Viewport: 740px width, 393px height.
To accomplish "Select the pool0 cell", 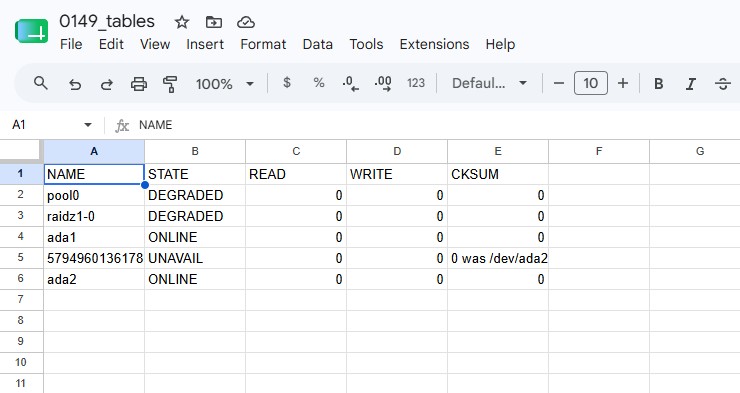I will pyautogui.click(x=94, y=195).
